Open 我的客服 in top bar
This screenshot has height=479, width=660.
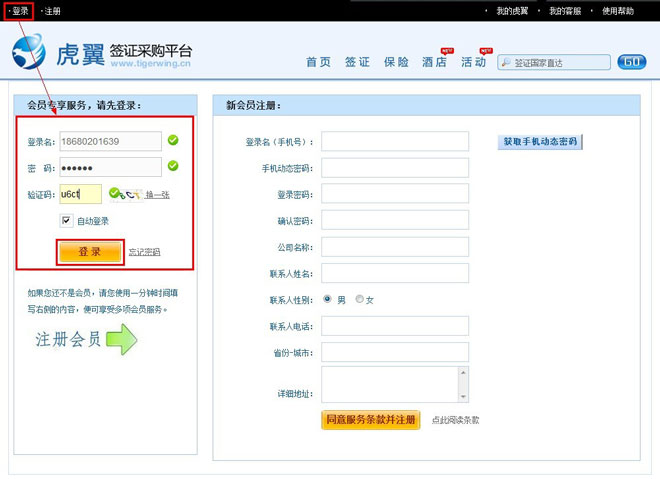[565, 11]
